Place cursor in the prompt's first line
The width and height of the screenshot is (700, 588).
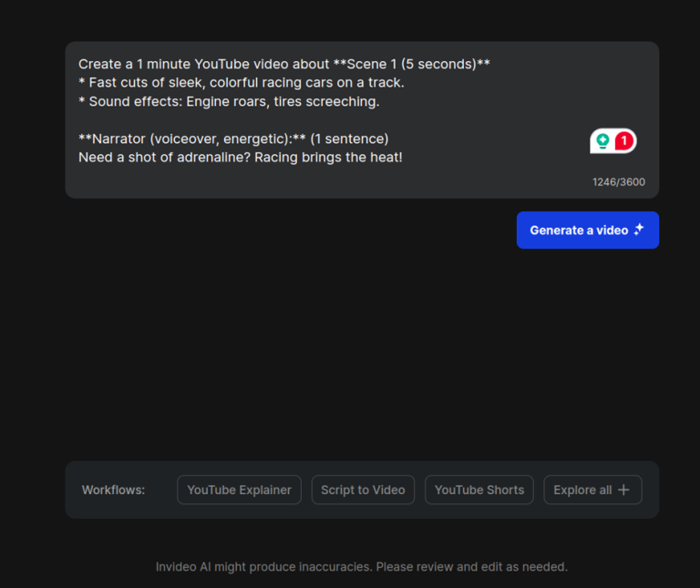tap(210, 64)
